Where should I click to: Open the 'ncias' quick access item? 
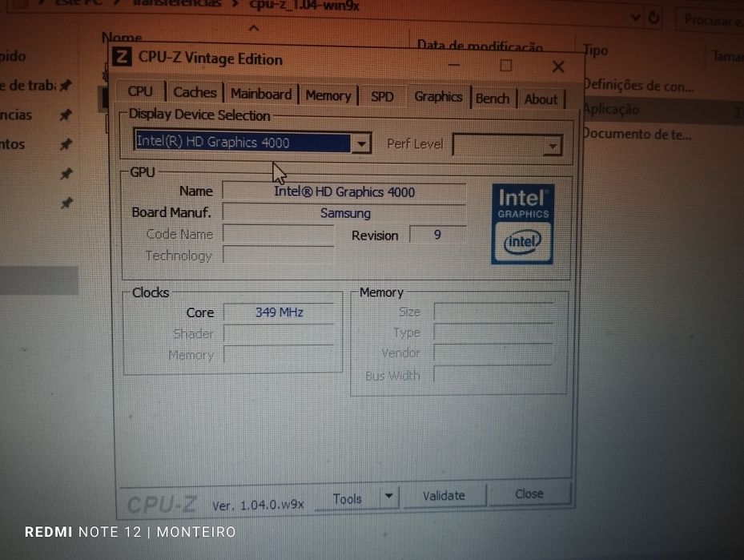[x=16, y=115]
